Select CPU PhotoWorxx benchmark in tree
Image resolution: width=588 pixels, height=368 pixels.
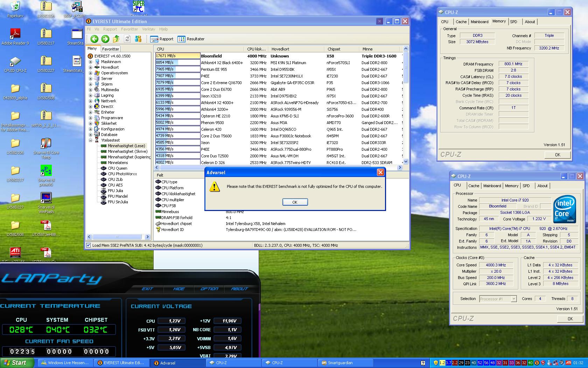tap(122, 174)
